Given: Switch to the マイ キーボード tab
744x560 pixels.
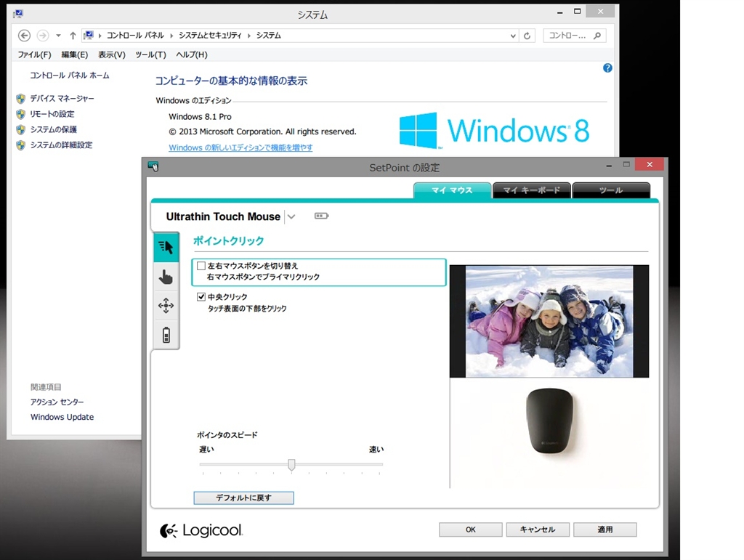Looking at the screenshot, I should pos(531,190).
